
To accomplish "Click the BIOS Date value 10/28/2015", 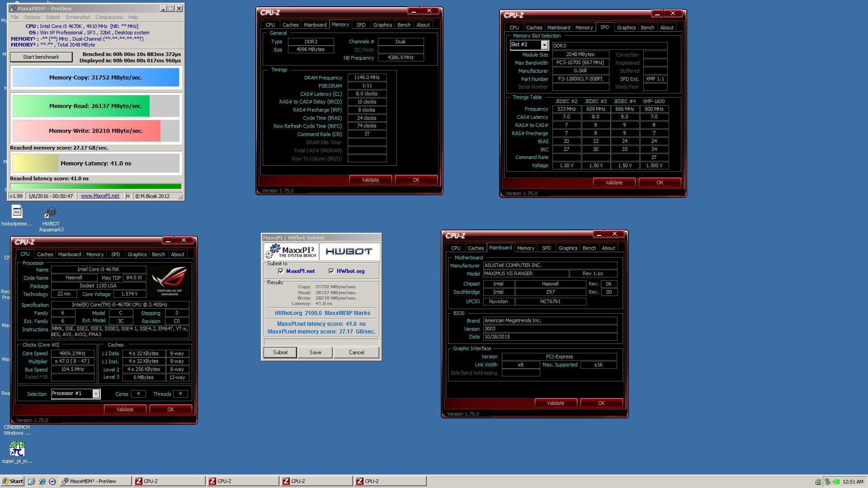I will 550,337.
